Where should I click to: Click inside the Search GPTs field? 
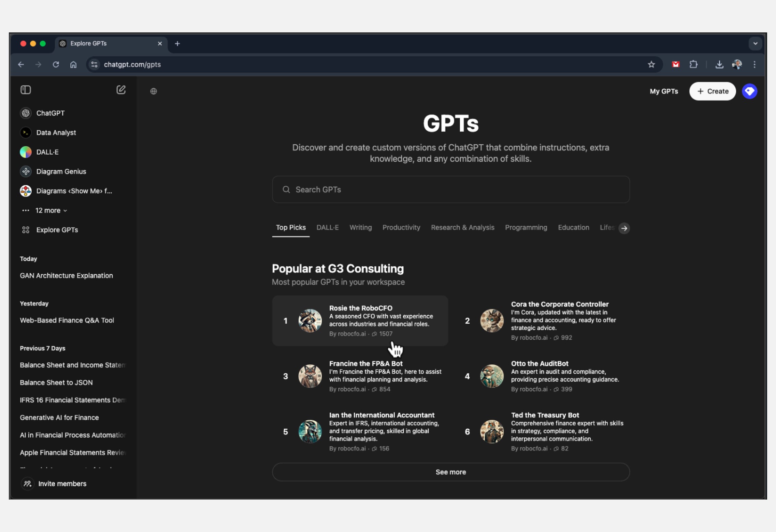coord(450,189)
